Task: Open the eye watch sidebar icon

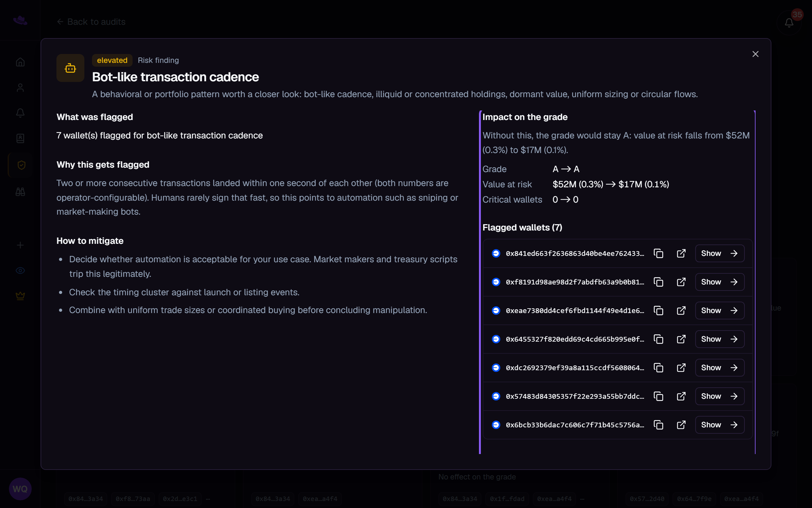Action: tap(20, 271)
